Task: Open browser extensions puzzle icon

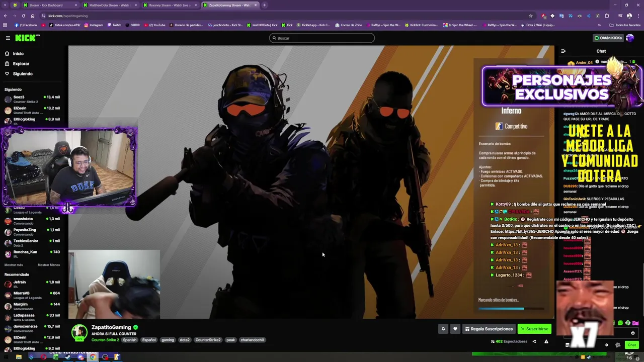Action: click(x=607, y=16)
